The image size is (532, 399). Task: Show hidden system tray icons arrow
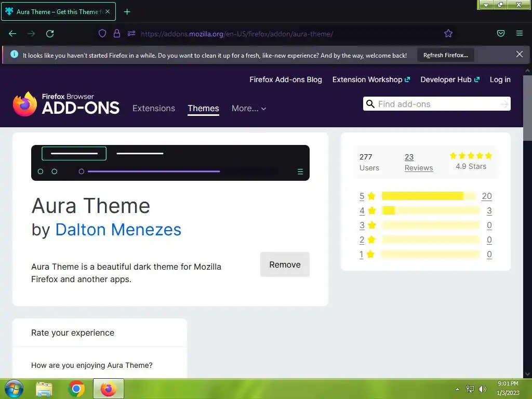(x=457, y=389)
